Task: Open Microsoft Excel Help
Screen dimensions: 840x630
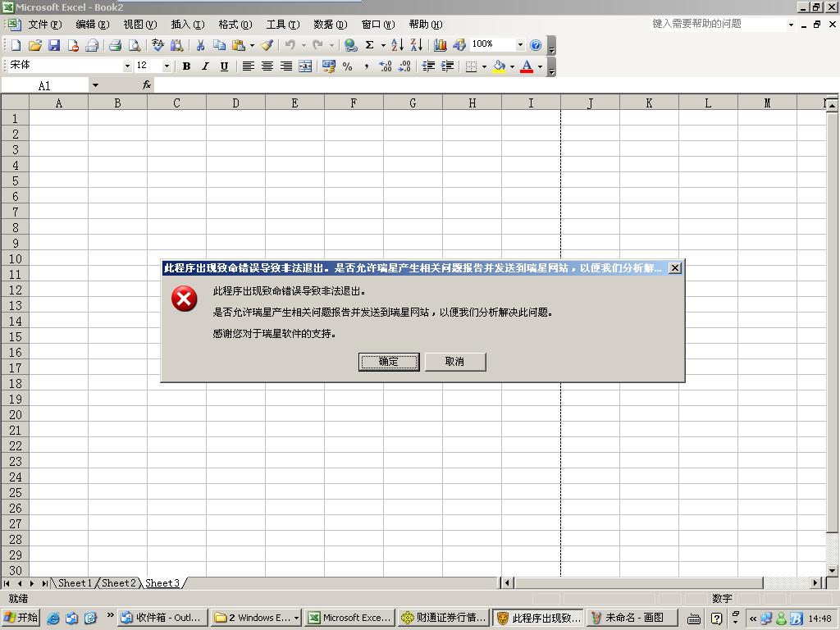Action: tap(535, 45)
